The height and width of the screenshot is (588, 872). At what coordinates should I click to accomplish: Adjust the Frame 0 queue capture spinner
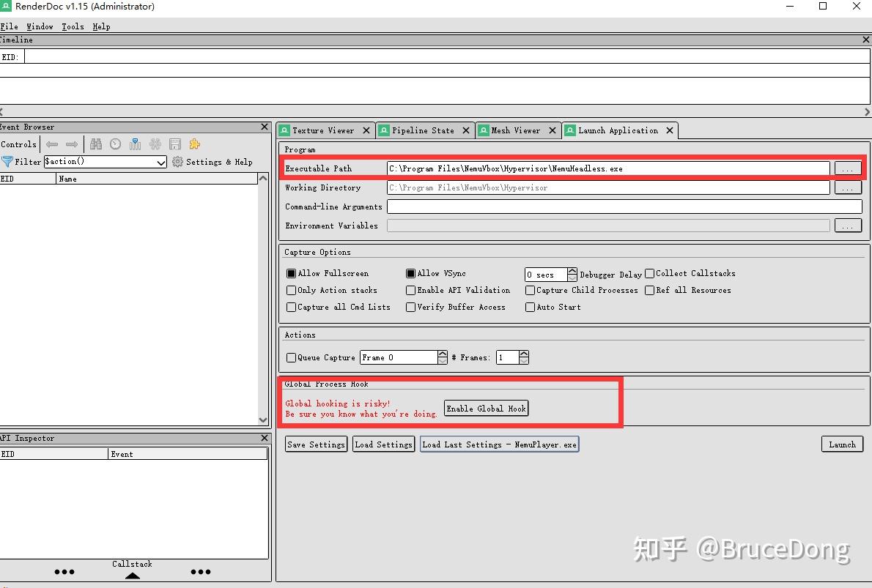click(442, 357)
